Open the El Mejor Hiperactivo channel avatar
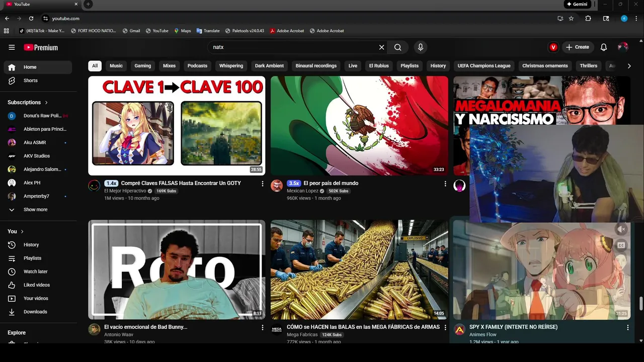 94,186
